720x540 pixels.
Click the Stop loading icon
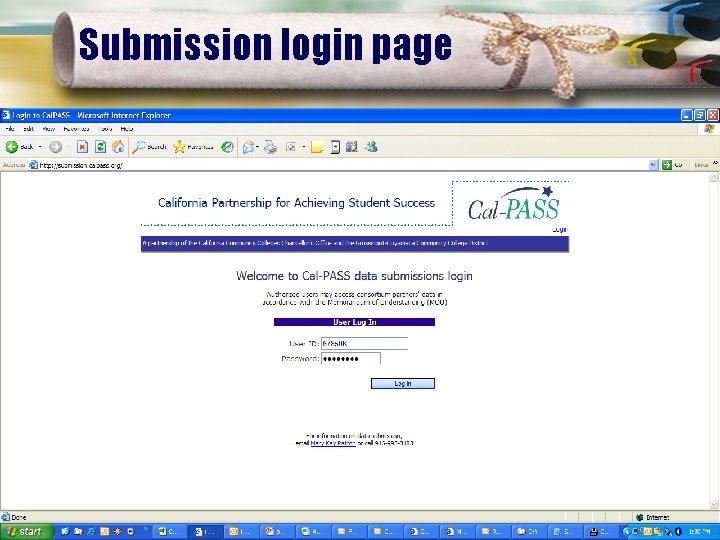pyautogui.click(x=82, y=147)
